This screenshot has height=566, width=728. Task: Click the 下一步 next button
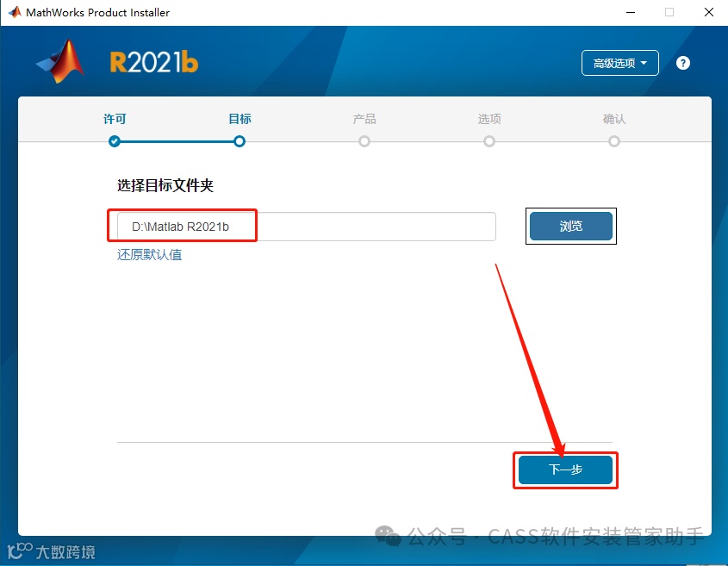pos(565,470)
